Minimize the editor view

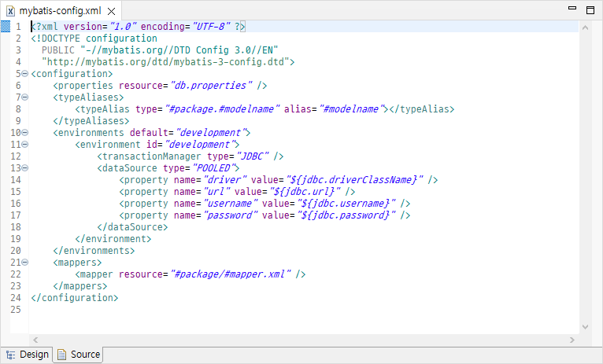[572, 8]
